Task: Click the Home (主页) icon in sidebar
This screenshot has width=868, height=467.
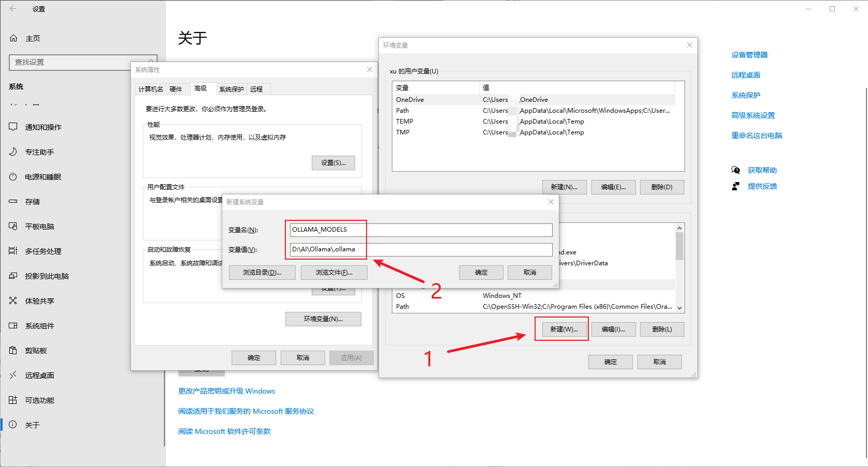Action: point(13,38)
